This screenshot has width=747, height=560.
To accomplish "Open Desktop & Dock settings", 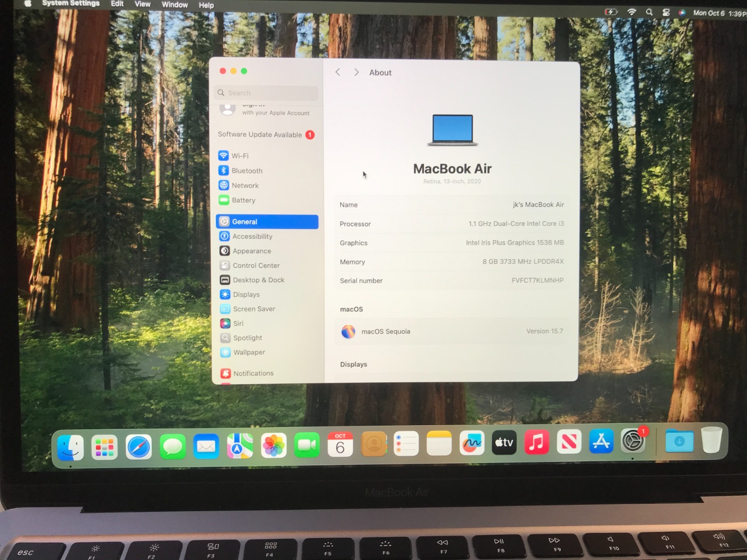I will [259, 280].
